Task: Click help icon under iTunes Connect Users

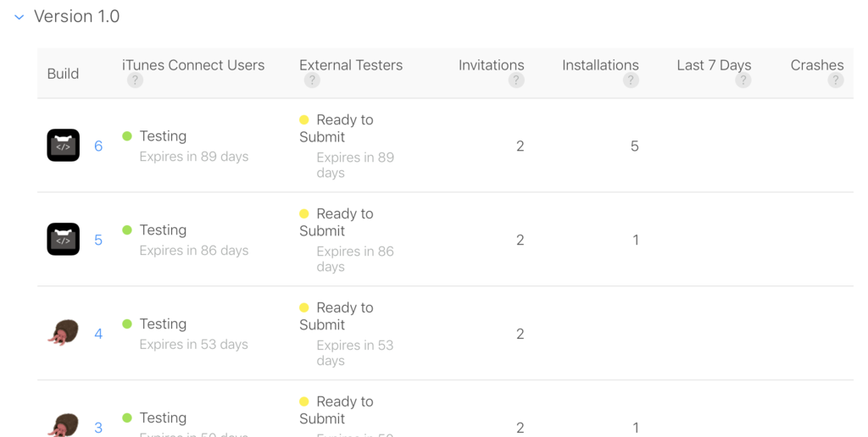Action: pyautogui.click(x=135, y=80)
